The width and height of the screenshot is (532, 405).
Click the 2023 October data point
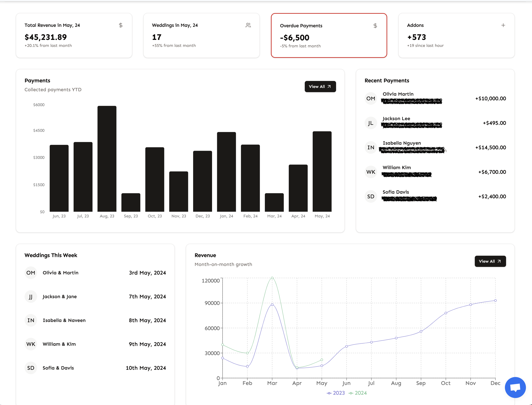(446, 313)
